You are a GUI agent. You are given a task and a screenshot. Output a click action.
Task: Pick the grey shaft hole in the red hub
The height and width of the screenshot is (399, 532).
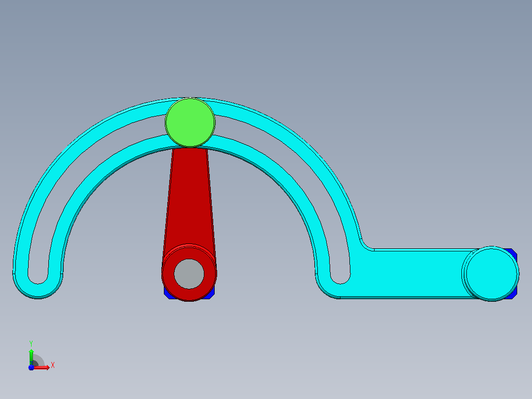[x=189, y=274]
